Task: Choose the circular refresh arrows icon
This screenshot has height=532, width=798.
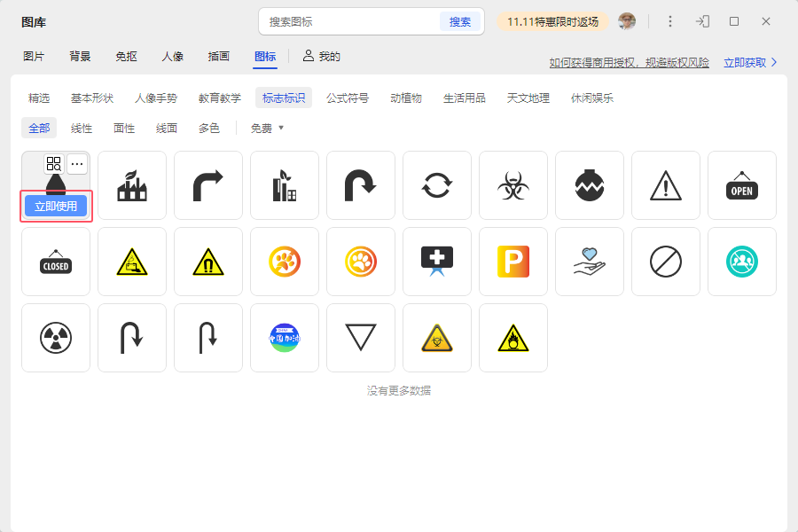Action: tap(437, 185)
